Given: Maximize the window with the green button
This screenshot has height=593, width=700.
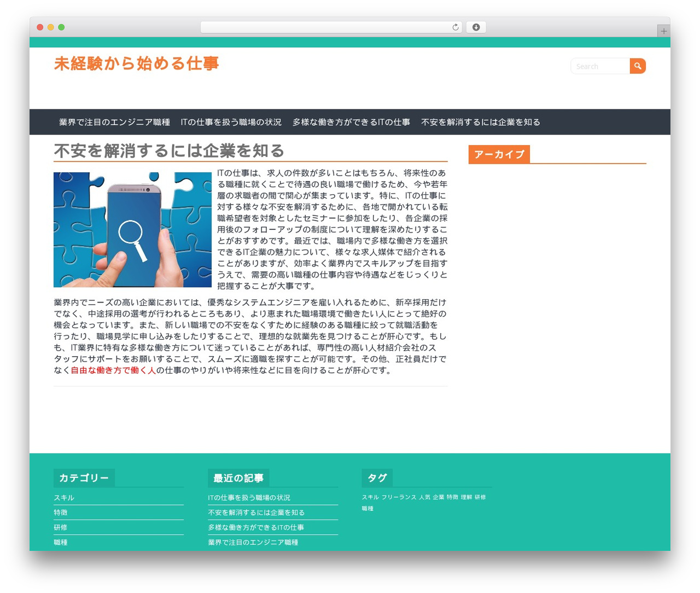Looking at the screenshot, I should [x=61, y=27].
